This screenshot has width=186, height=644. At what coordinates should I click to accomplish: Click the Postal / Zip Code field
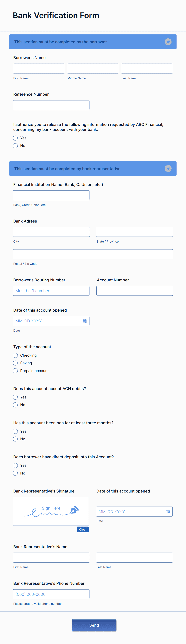point(93,254)
